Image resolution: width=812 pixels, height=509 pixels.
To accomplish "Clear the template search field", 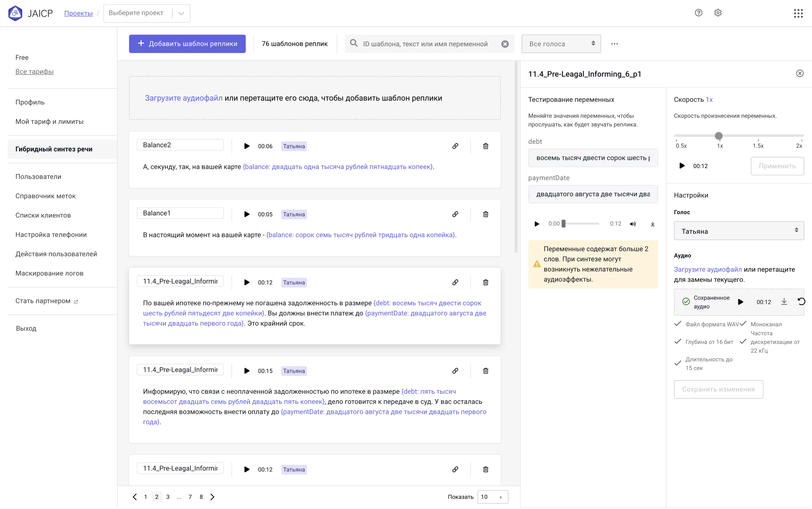I will (505, 43).
